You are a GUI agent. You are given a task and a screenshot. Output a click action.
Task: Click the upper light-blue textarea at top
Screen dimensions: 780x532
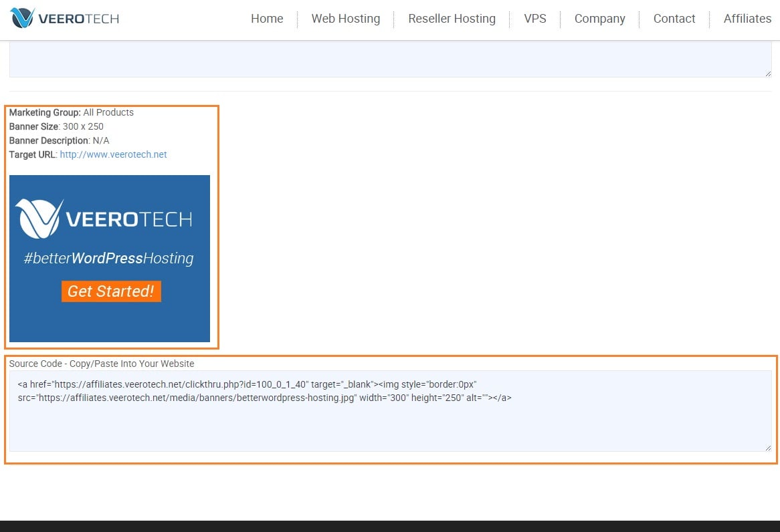click(391, 59)
